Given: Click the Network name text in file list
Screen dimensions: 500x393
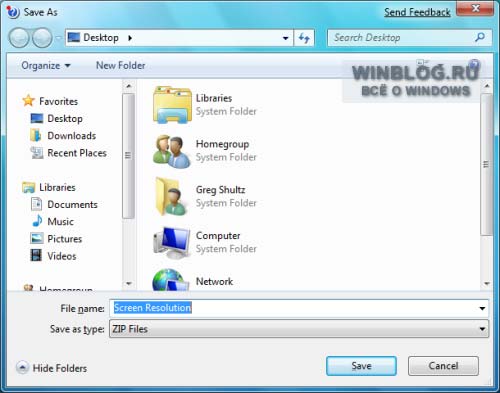Looking at the screenshot, I should tap(214, 281).
